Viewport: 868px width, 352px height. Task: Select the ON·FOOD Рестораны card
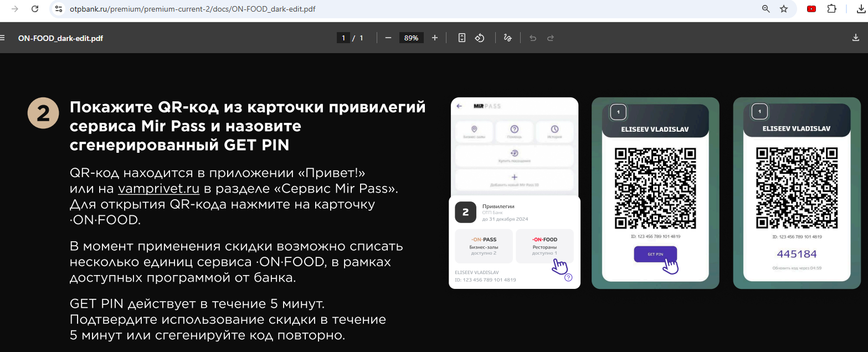coord(545,246)
